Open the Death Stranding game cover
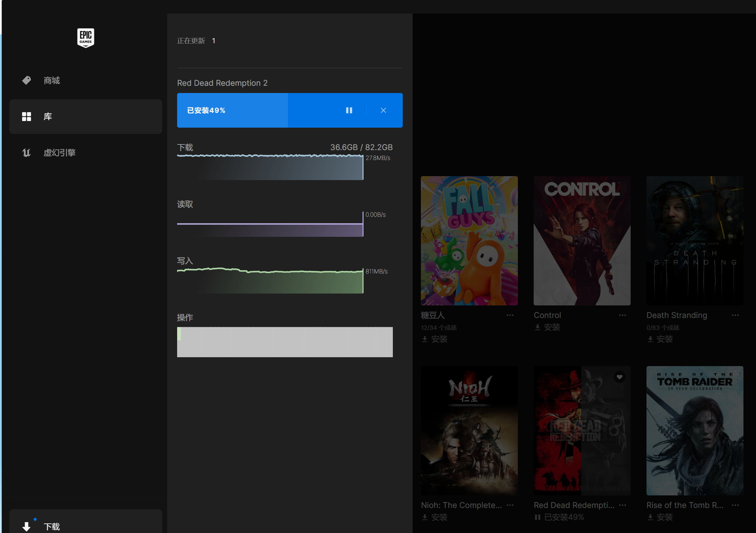756x533 pixels. point(695,241)
